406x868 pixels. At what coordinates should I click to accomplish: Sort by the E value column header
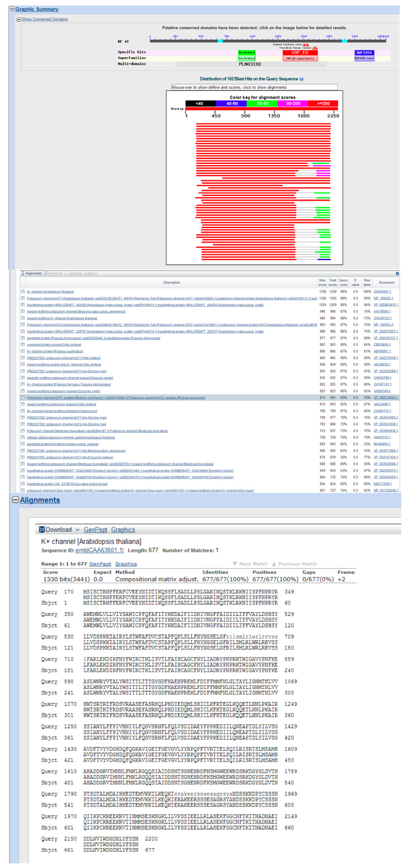355,282
